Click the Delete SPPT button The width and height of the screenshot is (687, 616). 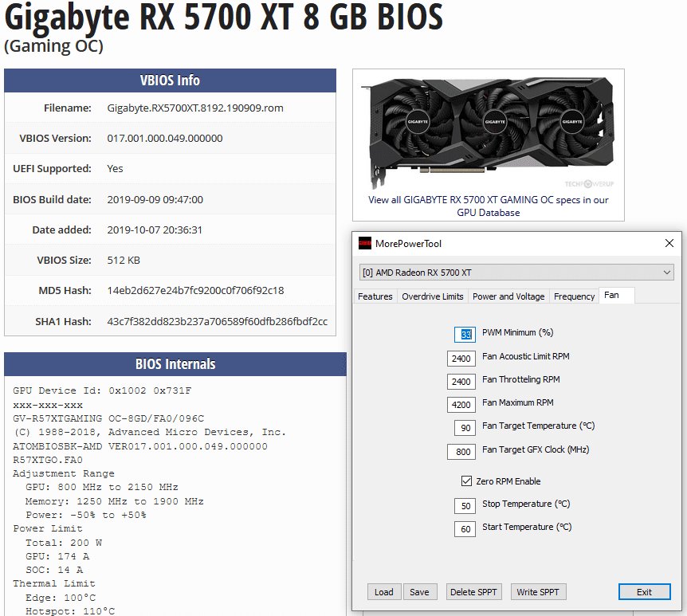[x=473, y=592]
